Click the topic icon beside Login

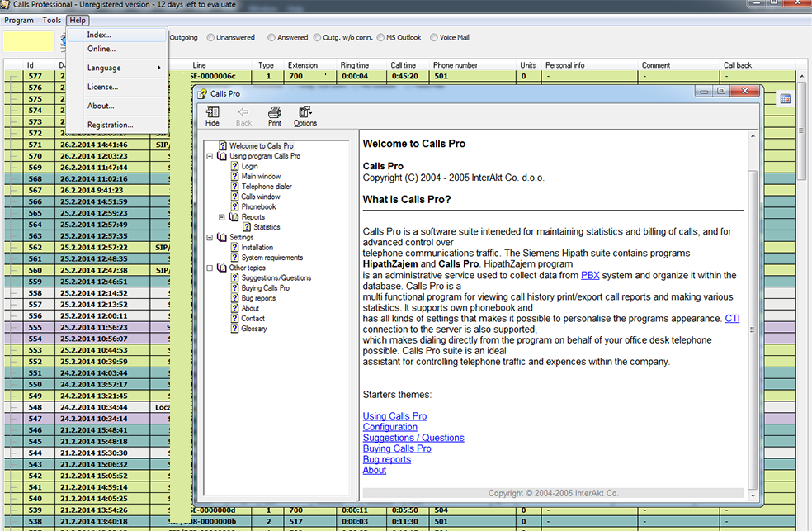[234, 166]
